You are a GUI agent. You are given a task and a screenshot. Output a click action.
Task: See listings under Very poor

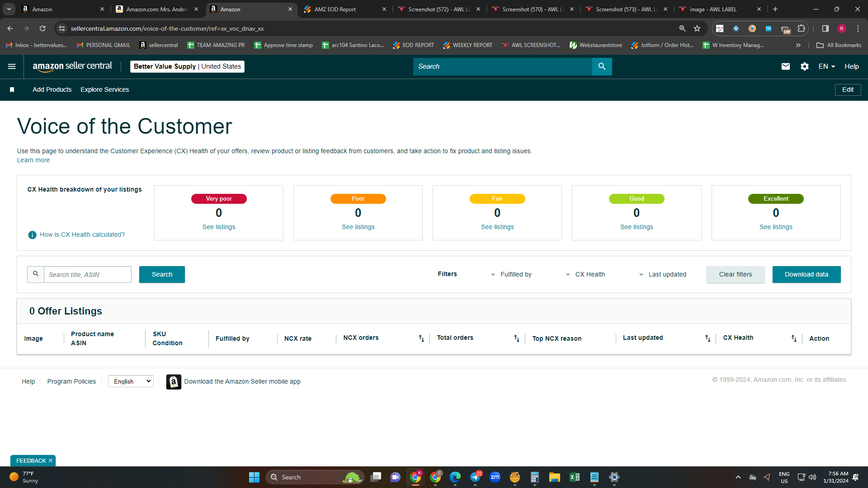tap(219, 227)
